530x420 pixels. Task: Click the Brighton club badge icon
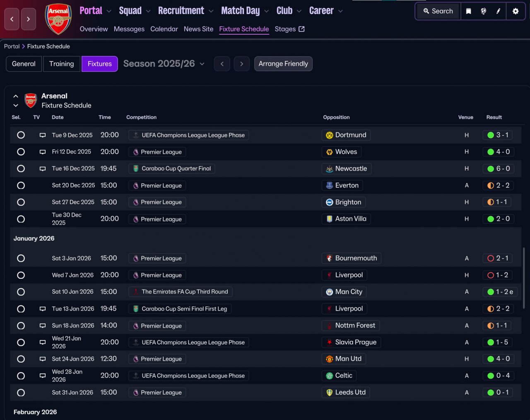pyautogui.click(x=330, y=202)
